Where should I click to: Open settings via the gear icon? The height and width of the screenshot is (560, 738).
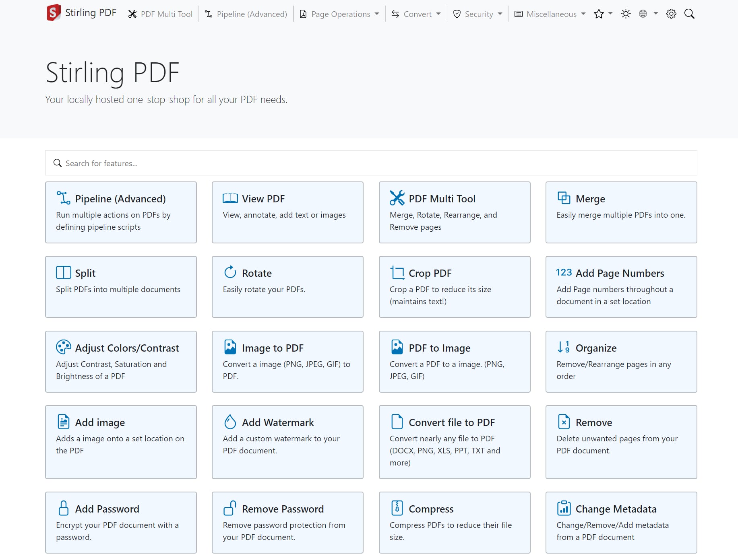click(x=671, y=14)
